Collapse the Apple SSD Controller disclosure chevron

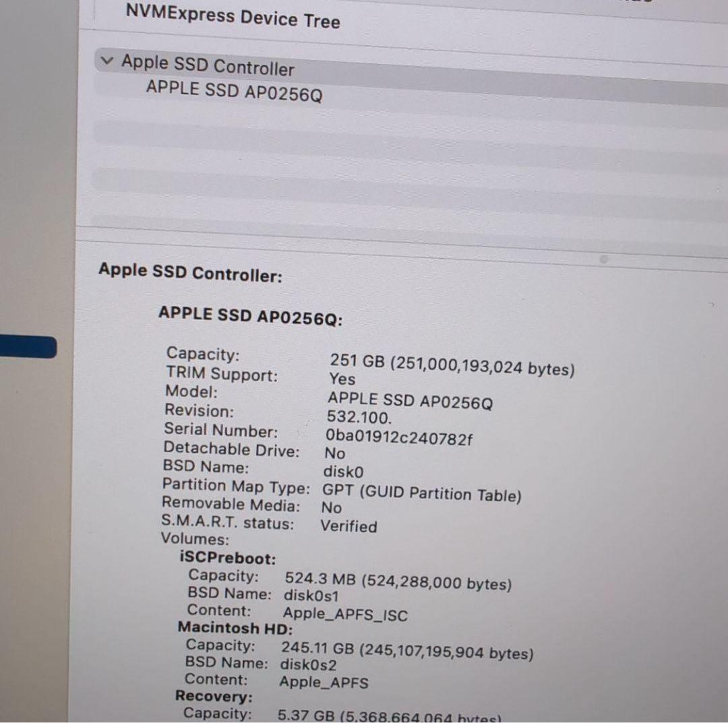tap(107, 61)
